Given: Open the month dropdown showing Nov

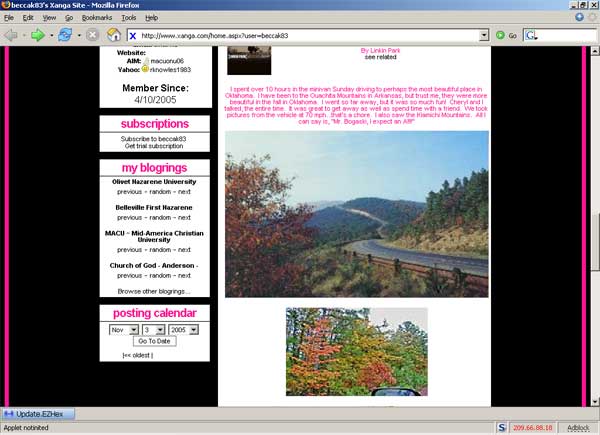Looking at the screenshot, I should pos(123,329).
